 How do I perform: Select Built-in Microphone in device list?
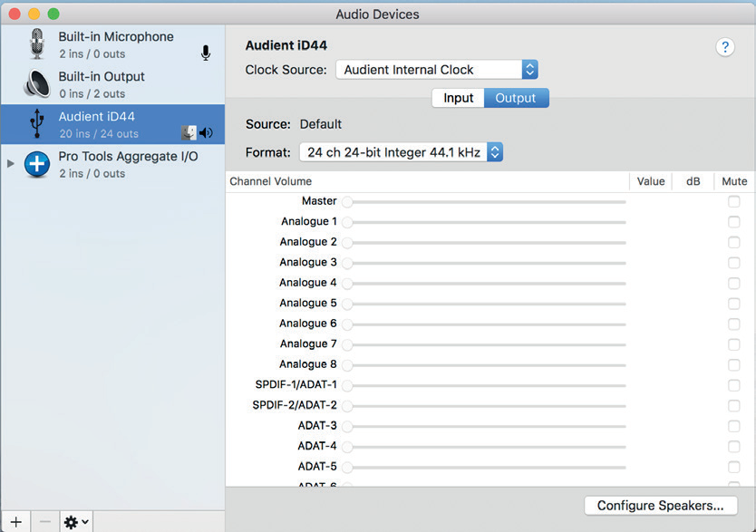(x=112, y=44)
